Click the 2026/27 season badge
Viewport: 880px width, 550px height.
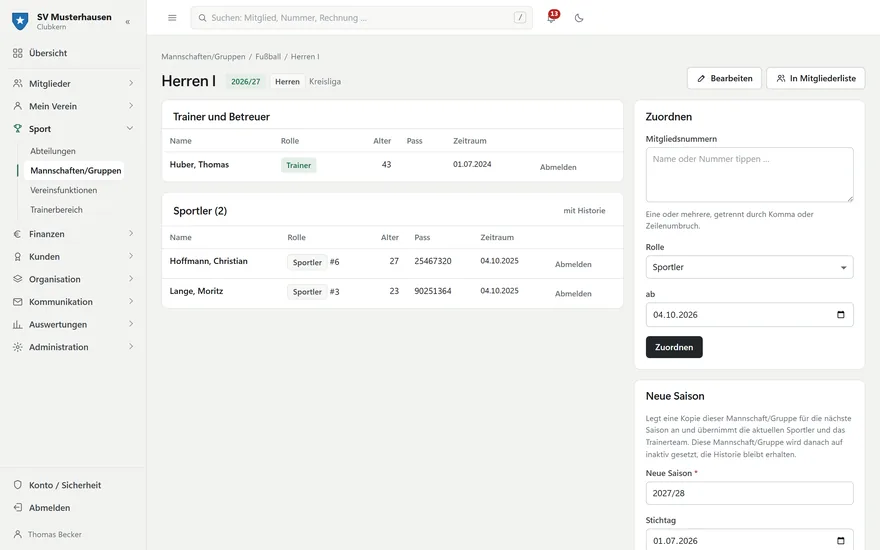(246, 81)
